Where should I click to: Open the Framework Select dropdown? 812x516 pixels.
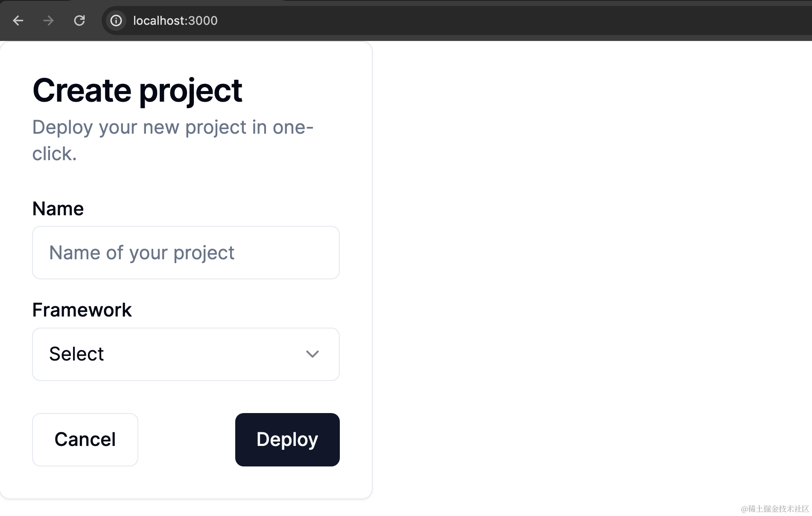click(x=186, y=354)
